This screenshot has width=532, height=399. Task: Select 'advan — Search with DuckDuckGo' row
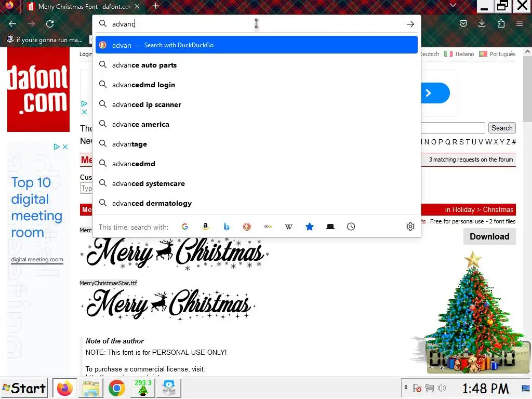click(257, 45)
